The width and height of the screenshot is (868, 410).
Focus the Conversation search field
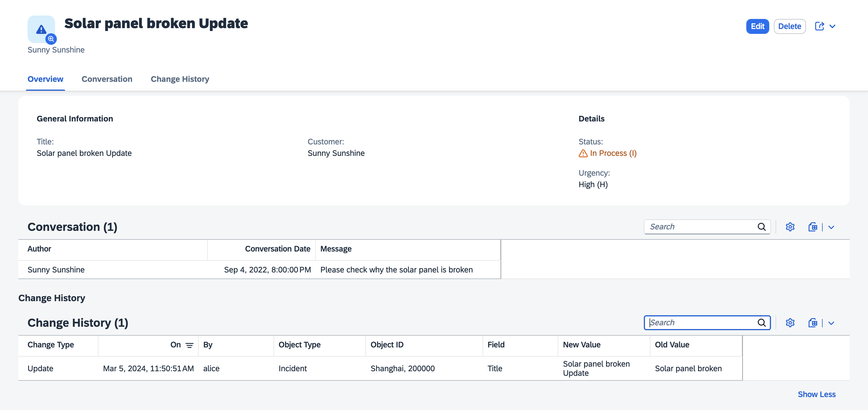click(x=701, y=227)
